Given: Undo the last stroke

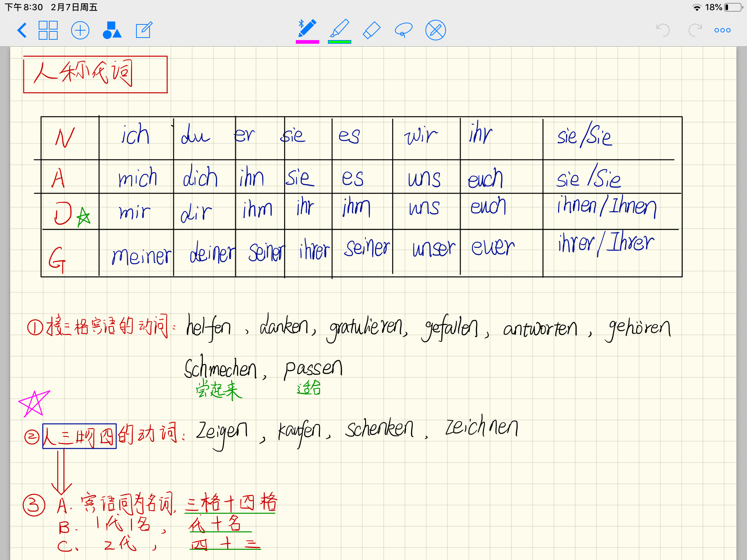Looking at the screenshot, I should tap(663, 30).
